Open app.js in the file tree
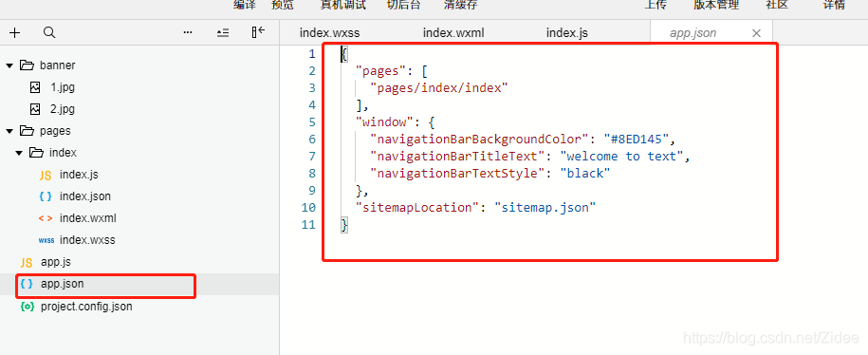 click(55, 262)
